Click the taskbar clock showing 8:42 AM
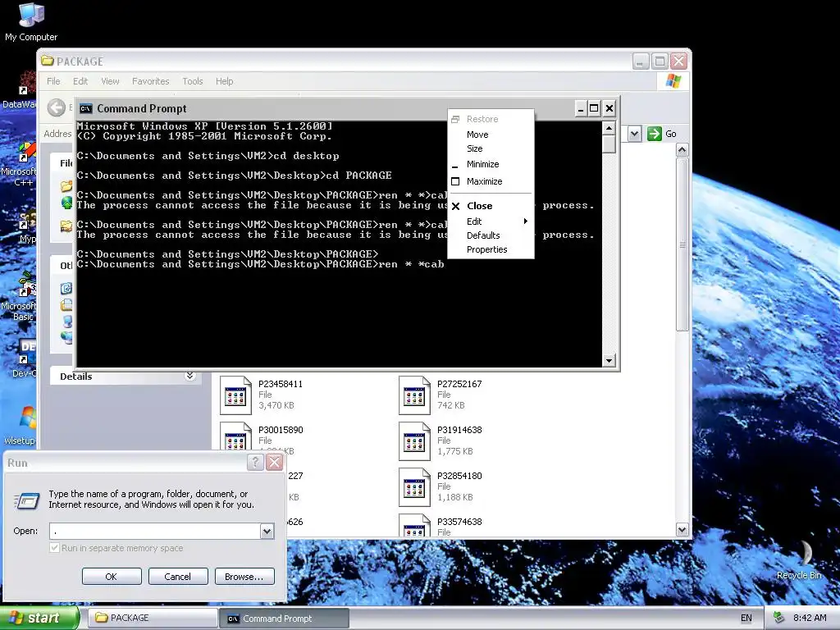 point(810,618)
